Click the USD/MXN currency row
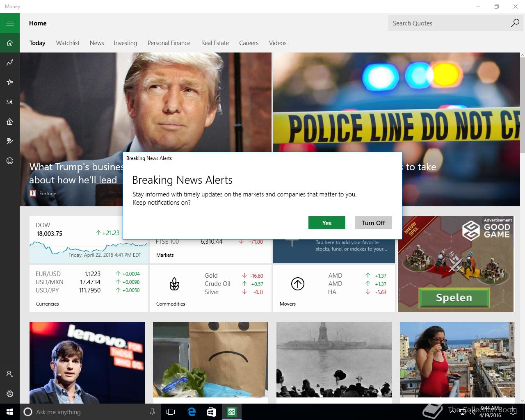The height and width of the screenshot is (420, 525). (88, 282)
